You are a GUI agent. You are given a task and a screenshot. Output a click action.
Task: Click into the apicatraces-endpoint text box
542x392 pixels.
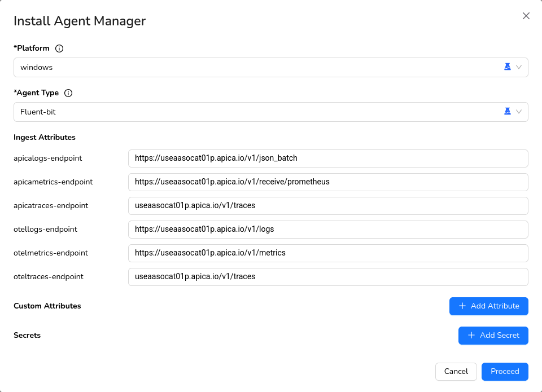tap(327, 206)
